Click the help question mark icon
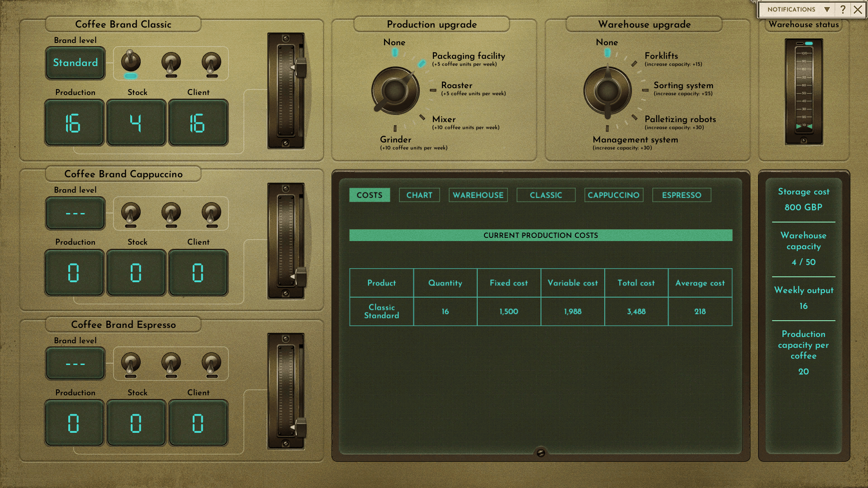The width and height of the screenshot is (868, 488). tap(843, 9)
